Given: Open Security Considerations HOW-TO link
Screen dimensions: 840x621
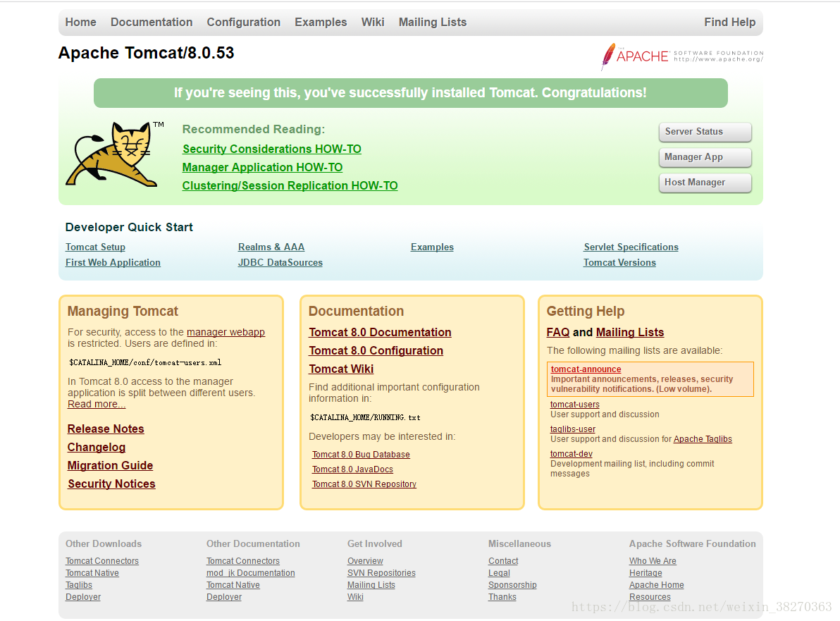Looking at the screenshot, I should click(x=271, y=149).
